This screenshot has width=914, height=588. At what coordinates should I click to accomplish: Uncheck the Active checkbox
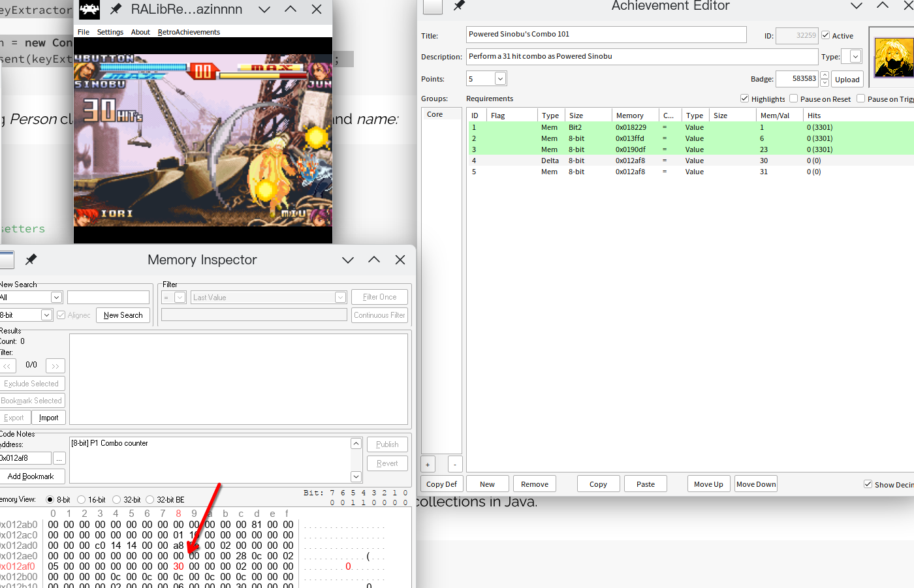[826, 35]
